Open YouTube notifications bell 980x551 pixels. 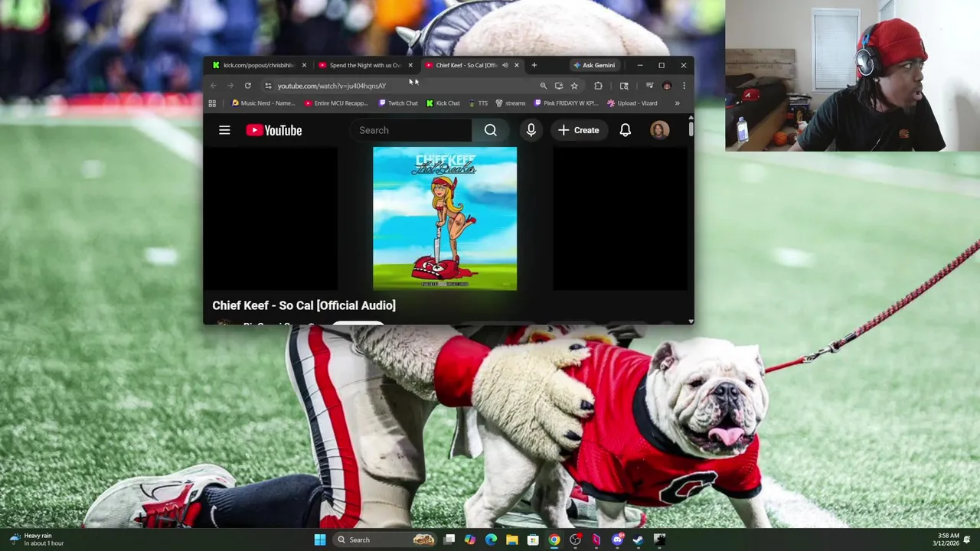coord(625,130)
